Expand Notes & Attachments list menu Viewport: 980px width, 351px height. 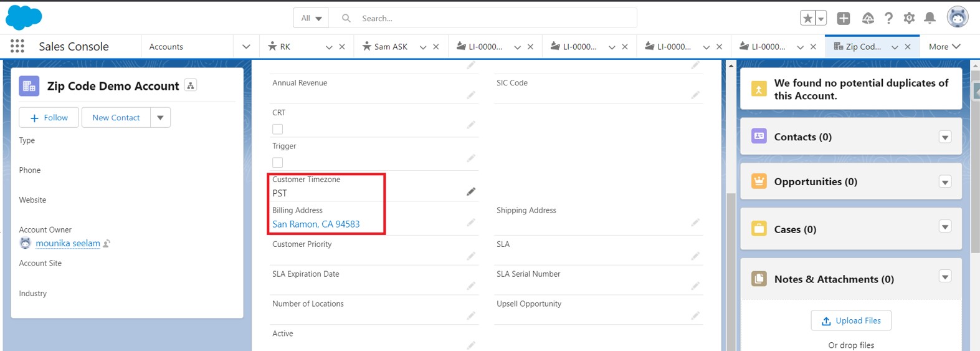point(945,277)
